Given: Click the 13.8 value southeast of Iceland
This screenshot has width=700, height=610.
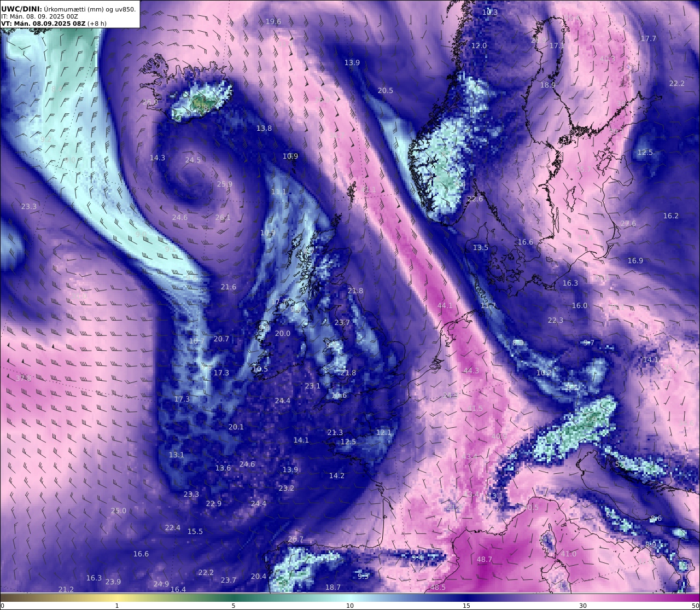Looking at the screenshot, I should pyautogui.click(x=264, y=129).
